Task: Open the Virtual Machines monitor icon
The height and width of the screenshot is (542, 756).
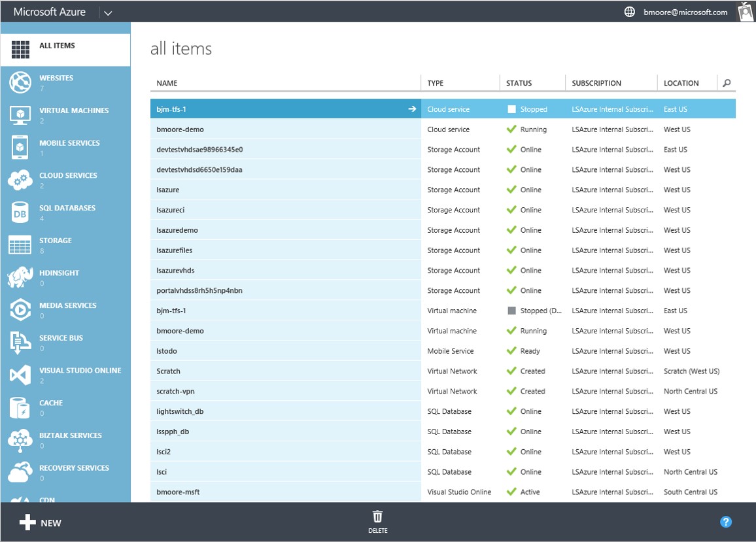Action: [x=20, y=115]
